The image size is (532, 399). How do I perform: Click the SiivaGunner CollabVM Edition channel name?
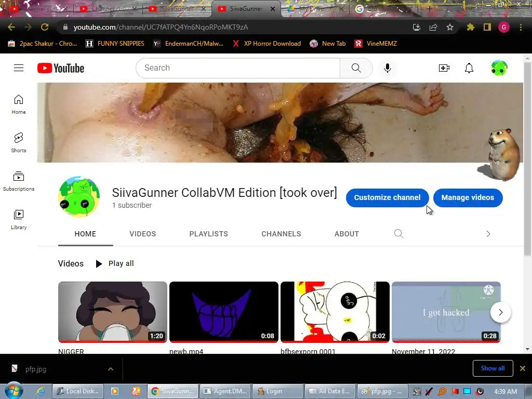click(224, 193)
